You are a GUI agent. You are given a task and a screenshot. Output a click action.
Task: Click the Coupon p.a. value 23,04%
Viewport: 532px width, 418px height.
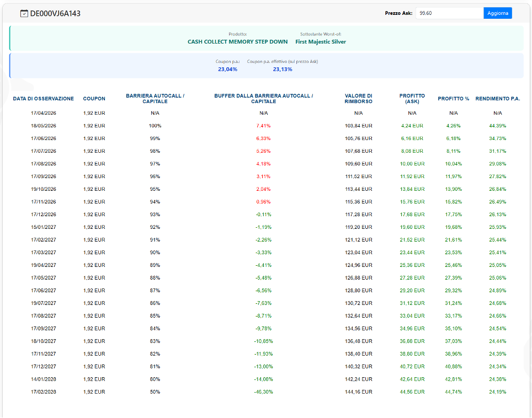227,69
